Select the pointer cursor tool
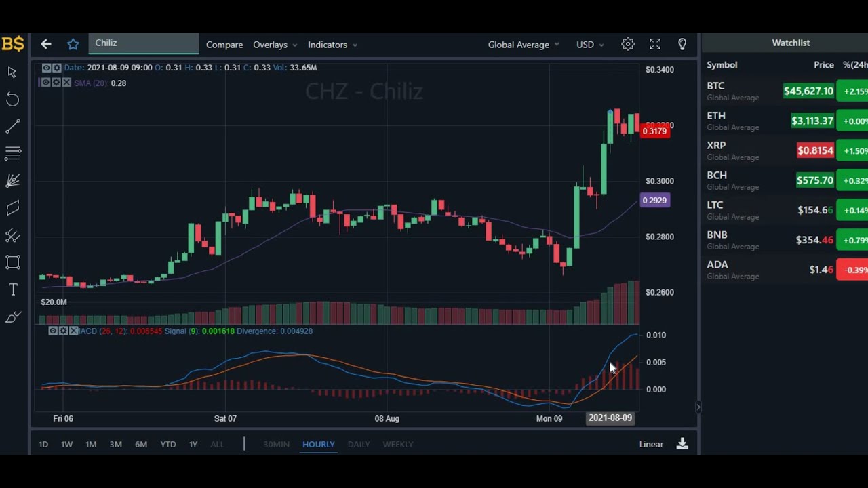868x488 pixels. click(x=12, y=73)
